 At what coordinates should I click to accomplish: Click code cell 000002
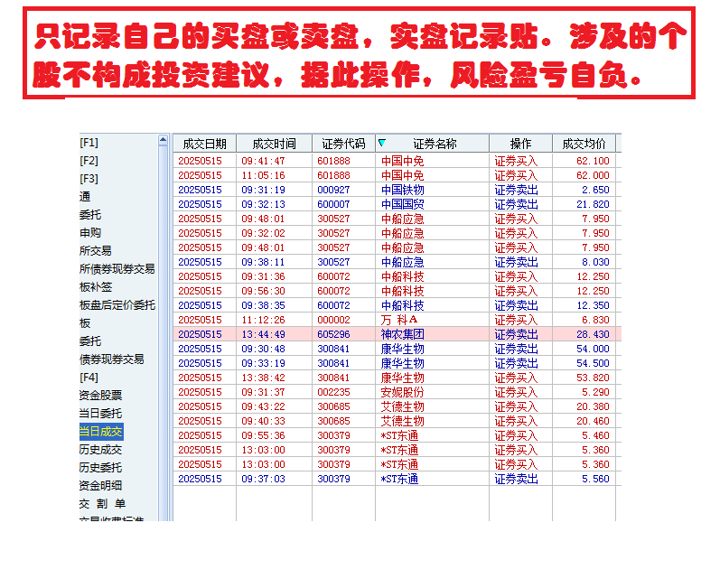[x=333, y=320]
